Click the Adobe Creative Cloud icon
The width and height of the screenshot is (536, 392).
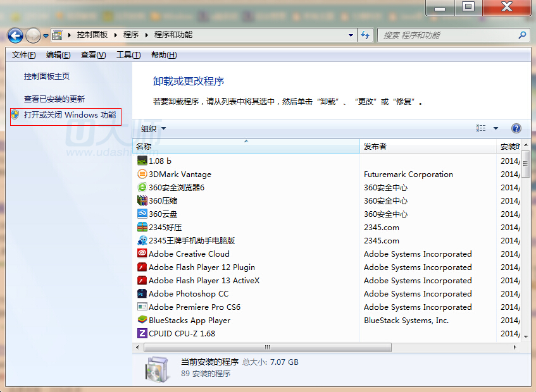click(x=142, y=254)
